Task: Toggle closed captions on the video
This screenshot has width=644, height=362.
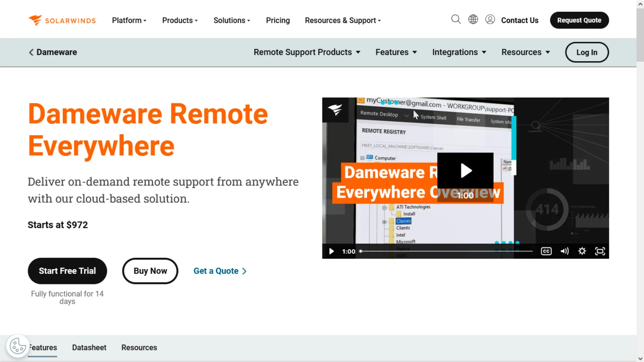Action: click(x=546, y=251)
